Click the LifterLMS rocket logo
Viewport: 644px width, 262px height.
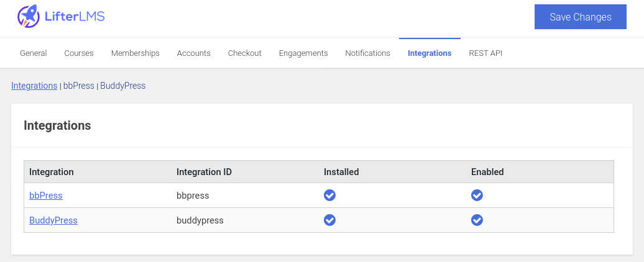(x=29, y=17)
